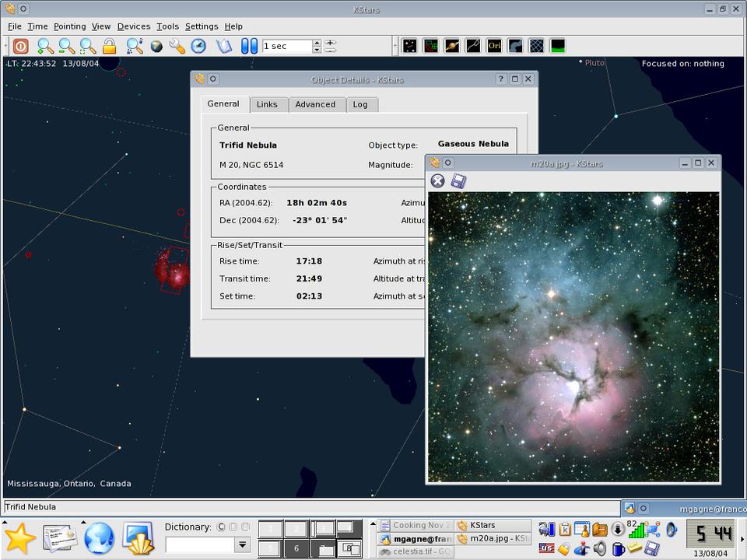This screenshot has width=747, height=560.
Task: Switch to virtual desktop 6 in pager
Action: coord(296,548)
